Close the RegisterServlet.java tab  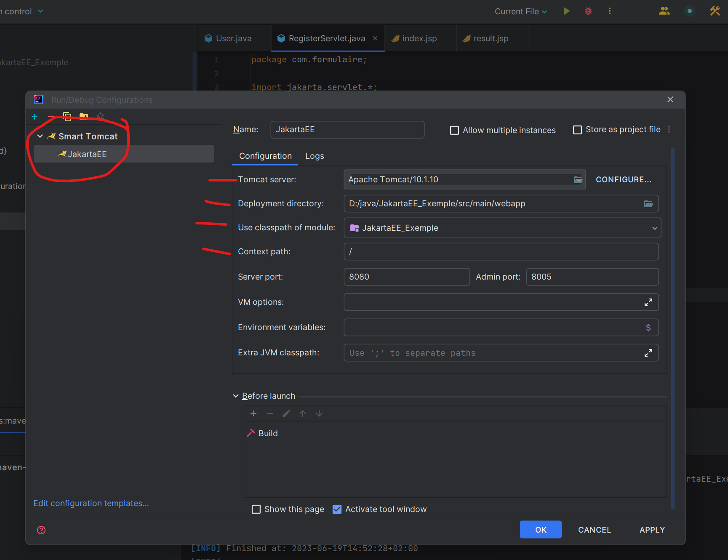375,38
